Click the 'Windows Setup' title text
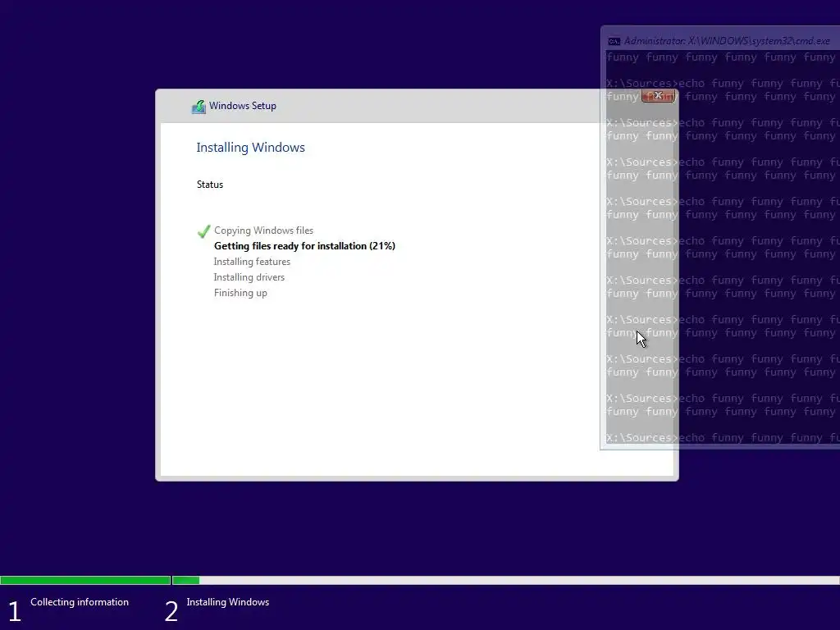The image size is (840, 630). 243,106
